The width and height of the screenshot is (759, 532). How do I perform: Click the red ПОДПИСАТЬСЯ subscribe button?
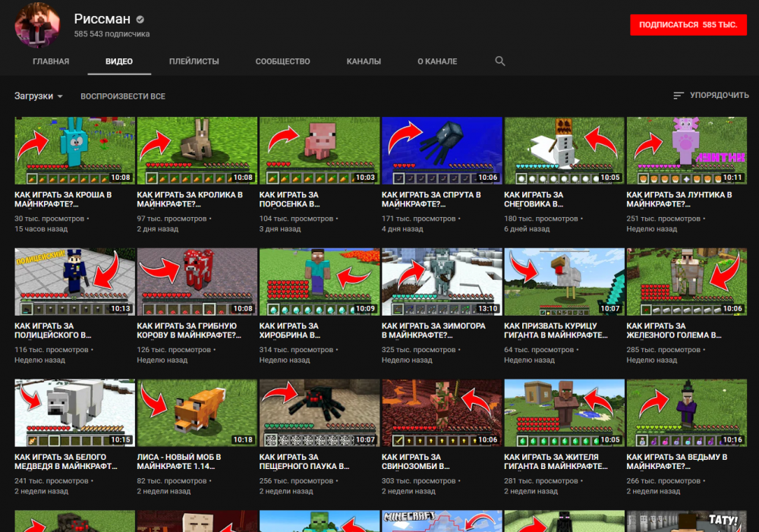(x=688, y=24)
